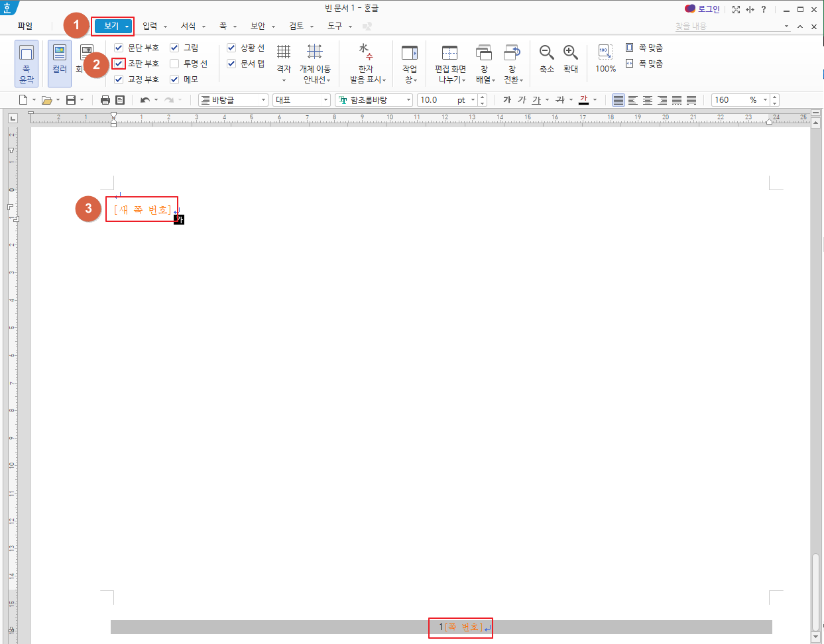Open a file with the folder icon
The height and width of the screenshot is (644, 824).
click(x=46, y=100)
